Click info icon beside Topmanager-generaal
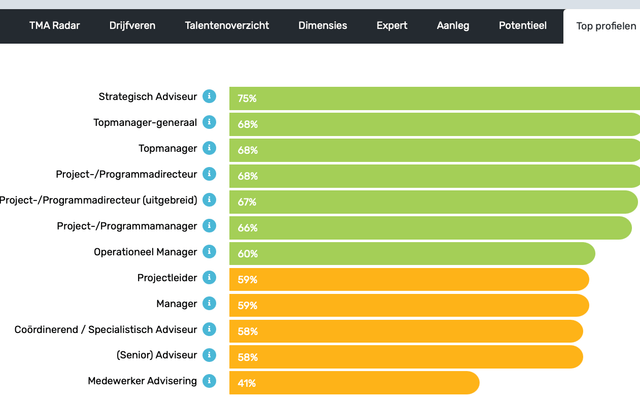Image resolution: width=640 pixels, height=400 pixels. coord(209,122)
